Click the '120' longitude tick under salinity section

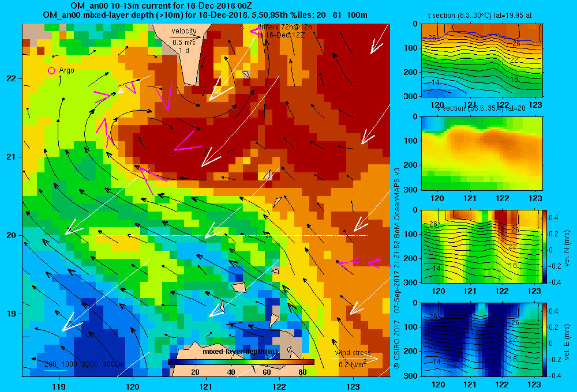437,198
